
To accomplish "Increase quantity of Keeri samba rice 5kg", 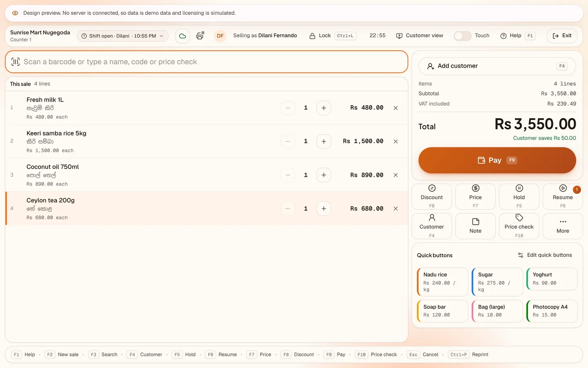I will pos(324,141).
